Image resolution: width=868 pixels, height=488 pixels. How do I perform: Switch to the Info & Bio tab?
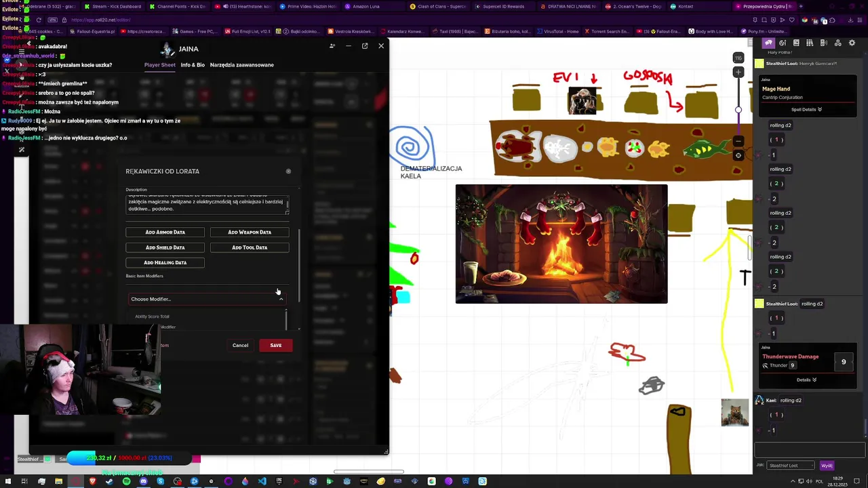point(193,65)
